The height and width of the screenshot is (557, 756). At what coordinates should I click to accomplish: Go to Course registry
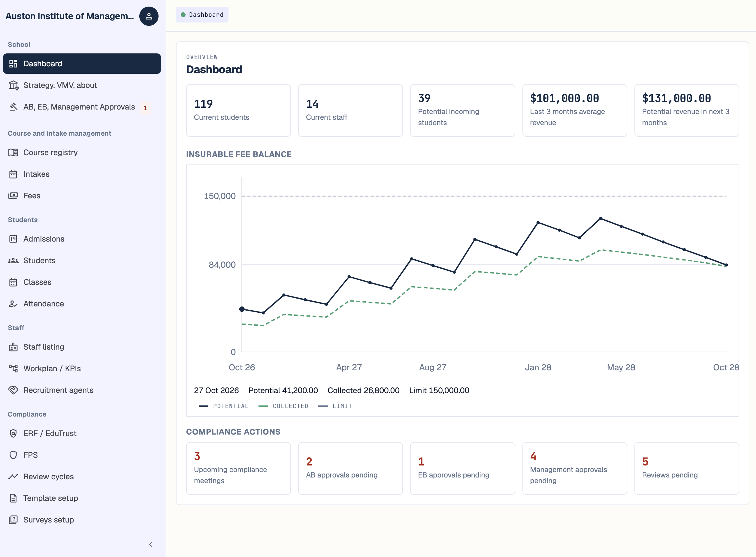click(x=82, y=152)
